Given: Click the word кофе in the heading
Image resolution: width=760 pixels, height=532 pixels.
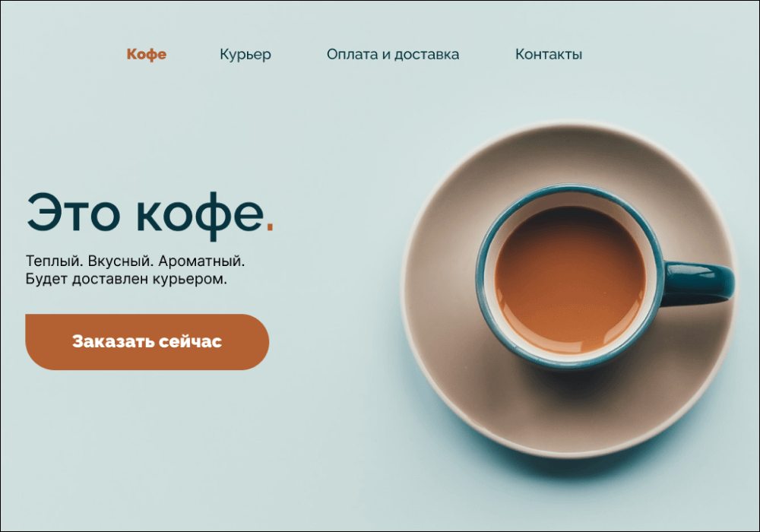Looking at the screenshot, I should (x=200, y=216).
